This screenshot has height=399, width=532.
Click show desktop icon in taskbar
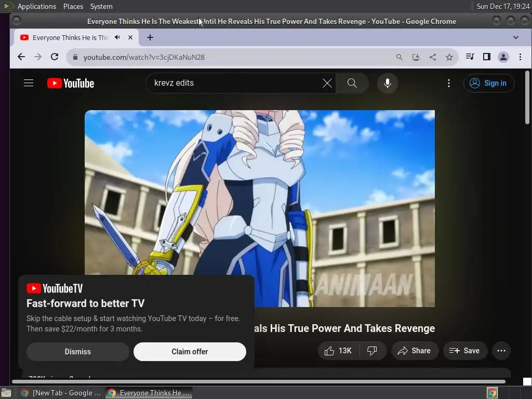coord(6,393)
